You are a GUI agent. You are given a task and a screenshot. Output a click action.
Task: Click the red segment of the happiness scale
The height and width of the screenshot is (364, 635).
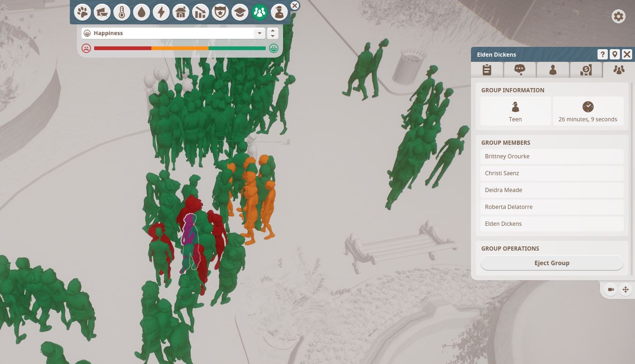[123, 48]
